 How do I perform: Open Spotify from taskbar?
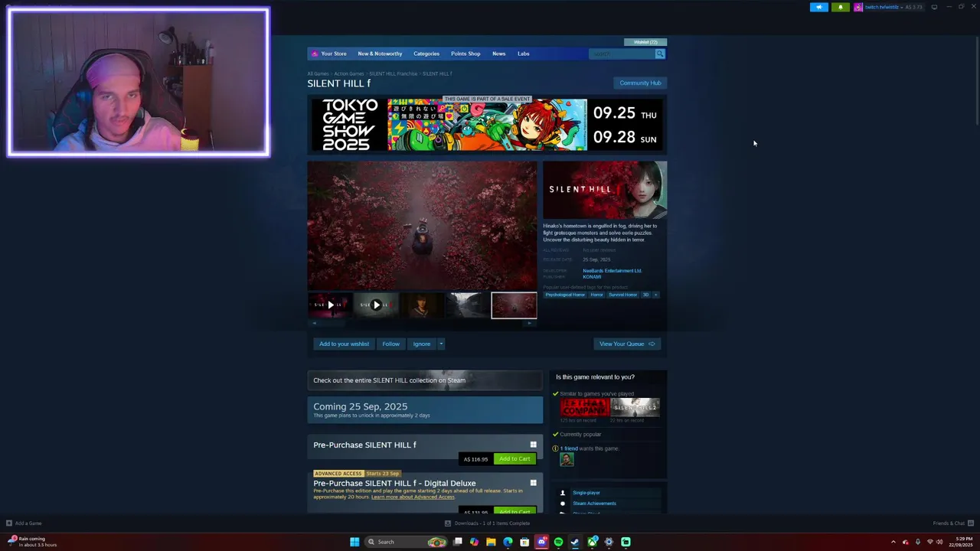point(558,542)
